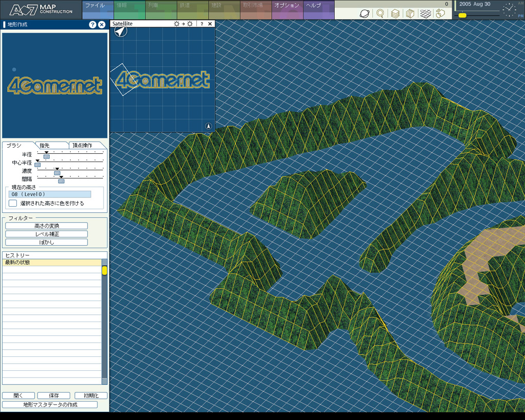Adjust the 間隔 slider handle

point(62,181)
